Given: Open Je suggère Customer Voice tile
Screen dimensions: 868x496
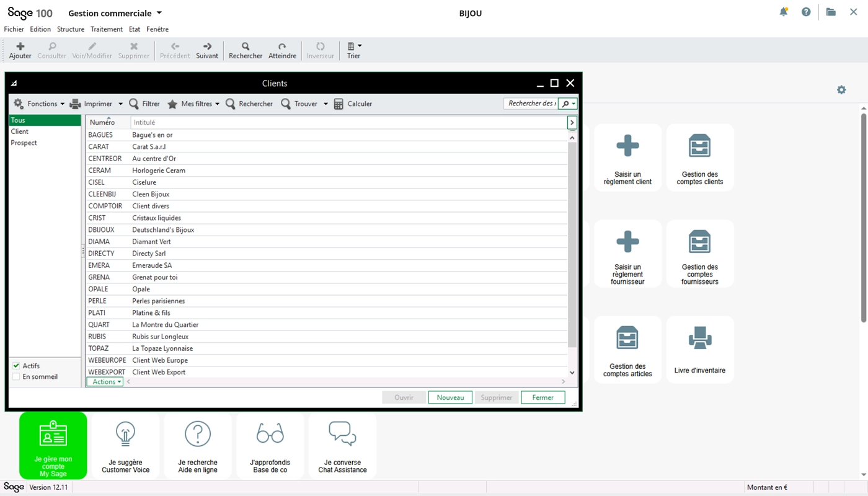Looking at the screenshot, I should click(x=125, y=445).
